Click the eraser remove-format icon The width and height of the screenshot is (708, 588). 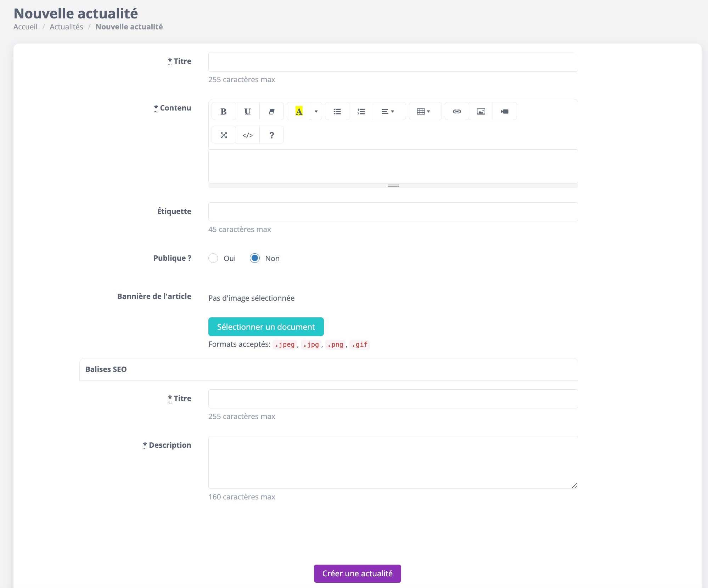coord(271,112)
